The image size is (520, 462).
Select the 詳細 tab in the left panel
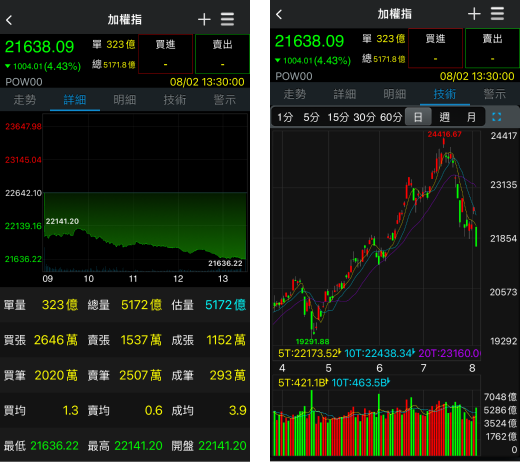click(75, 100)
